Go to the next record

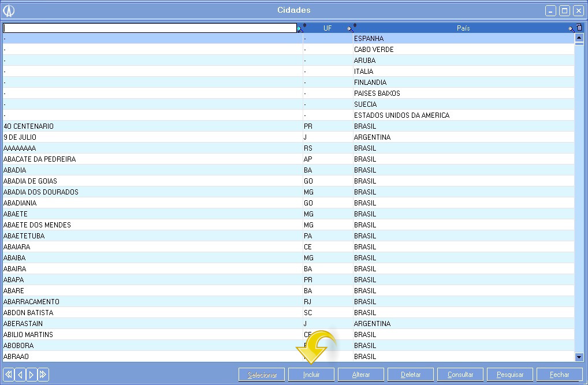point(32,375)
